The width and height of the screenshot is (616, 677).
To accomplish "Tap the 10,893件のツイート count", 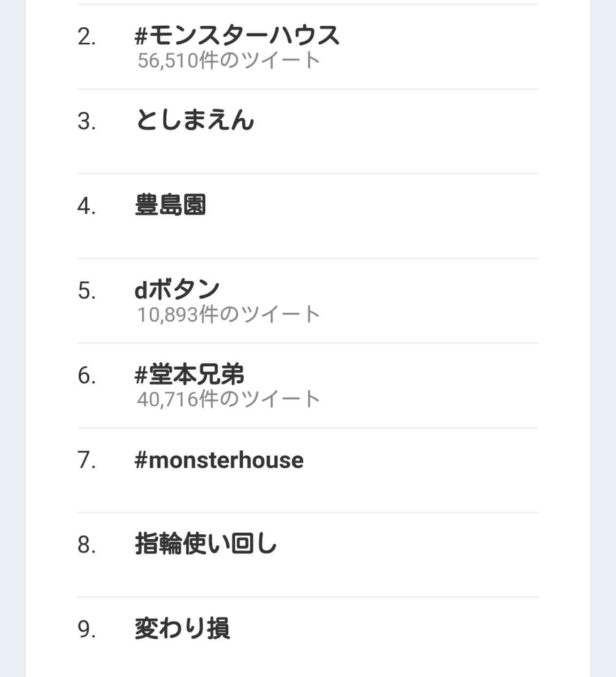I will pyautogui.click(x=229, y=314).
